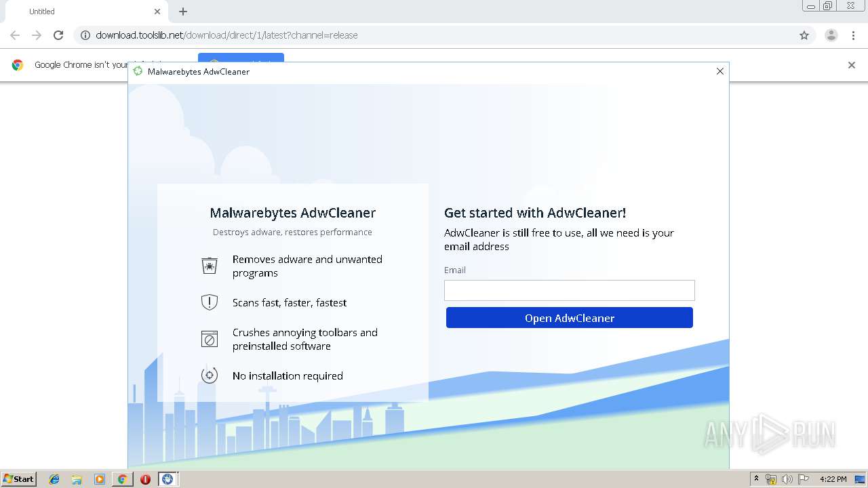Image resolution: width=868 pixels, height=488 pixels.
Task: Open Windows Media Player from the taskbar
Action: [100, 479]
